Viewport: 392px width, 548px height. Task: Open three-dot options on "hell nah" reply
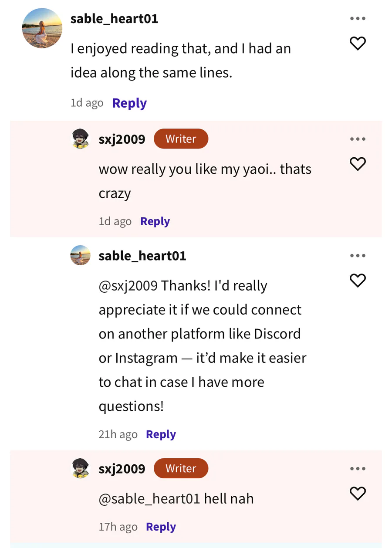click(x=358, y=469)
